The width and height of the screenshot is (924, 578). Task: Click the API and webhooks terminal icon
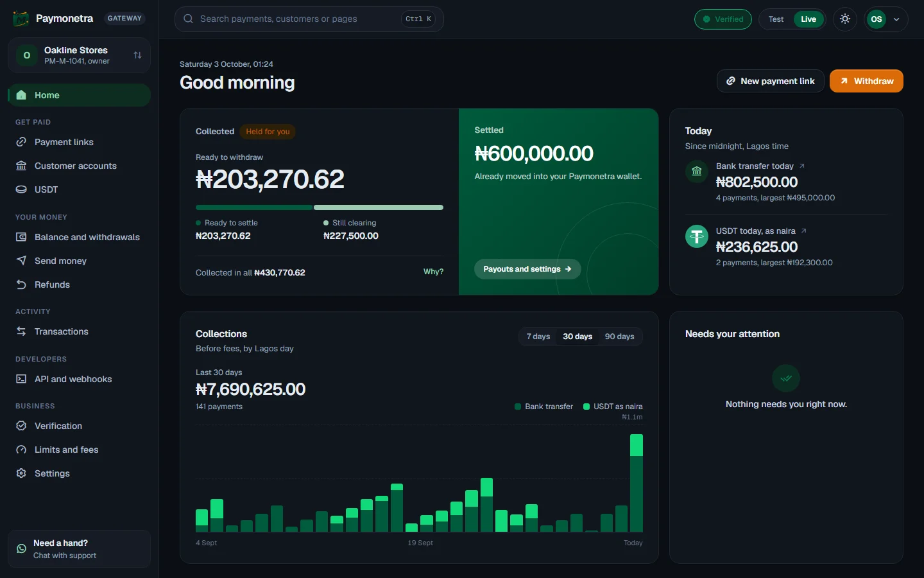21,379
